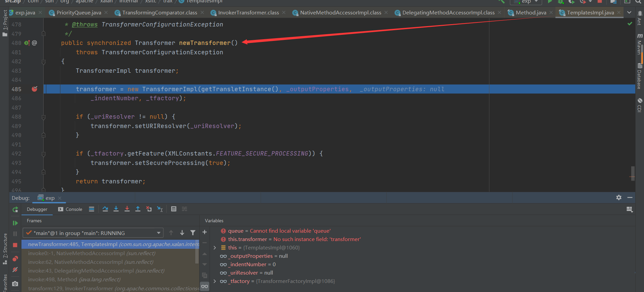Open the Ant tool window
This screenshot has width=644, height=292.
tap(640, 18)
